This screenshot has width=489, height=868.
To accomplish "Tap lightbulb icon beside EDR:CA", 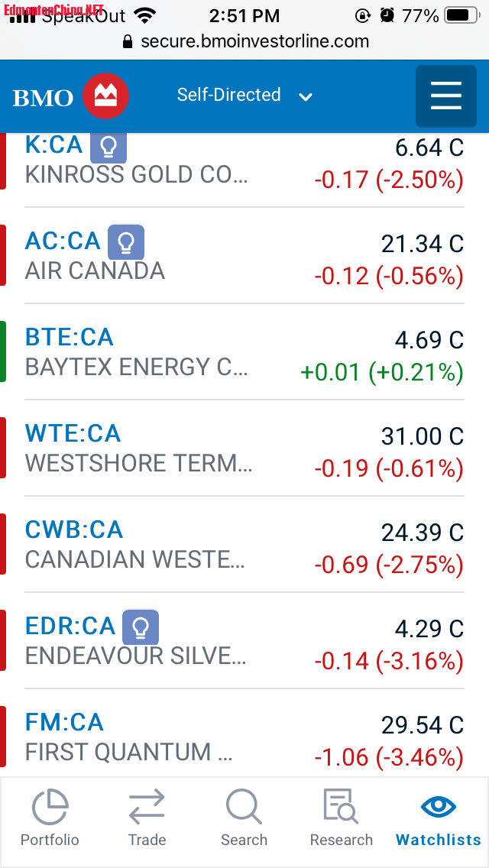I will click(x=141, y=627).
